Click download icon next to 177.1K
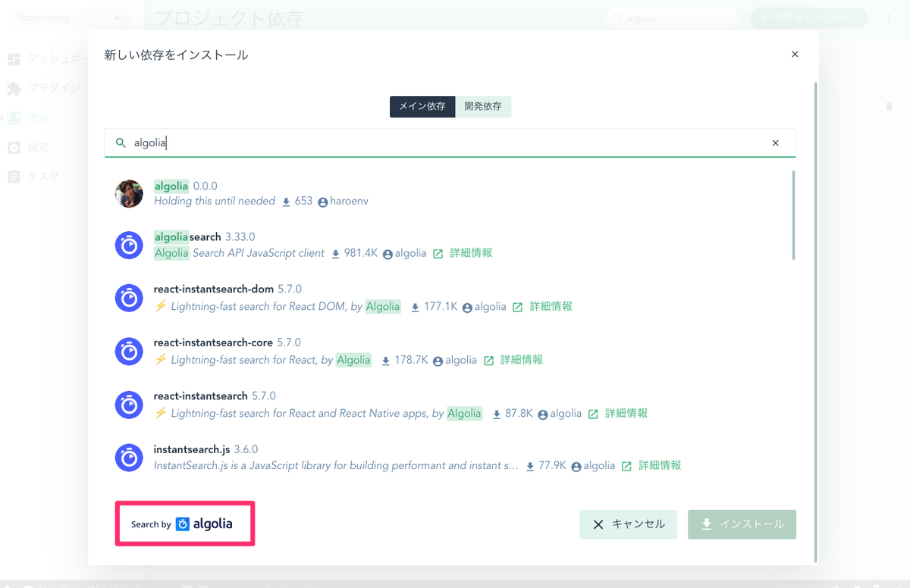 click(x=416, y=308)
